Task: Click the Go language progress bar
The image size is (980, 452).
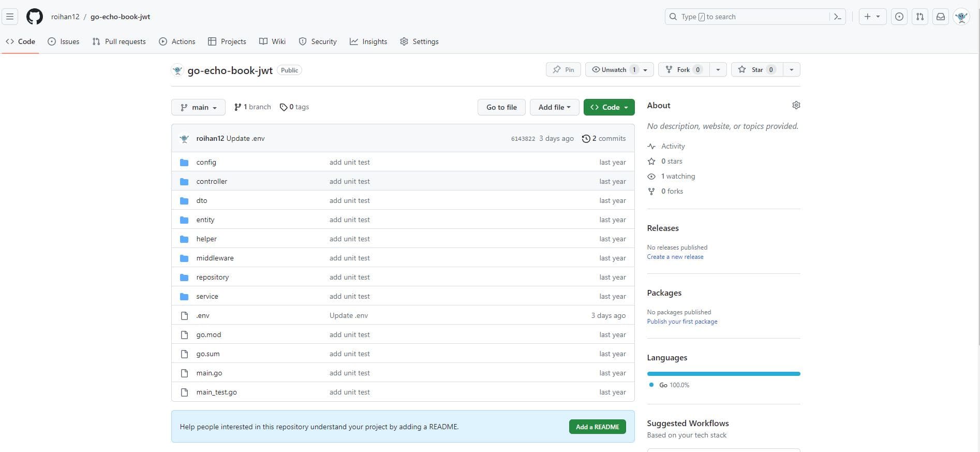Action: 723,374
